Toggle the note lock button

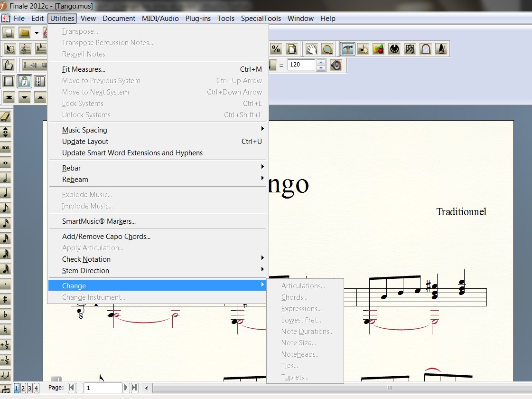(25, 81)
